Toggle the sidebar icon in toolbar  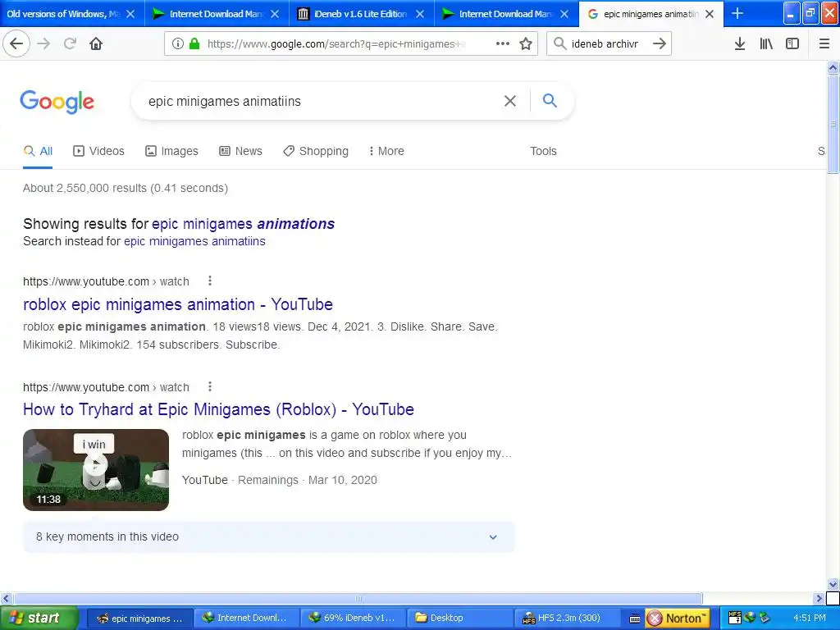[792, 43]
